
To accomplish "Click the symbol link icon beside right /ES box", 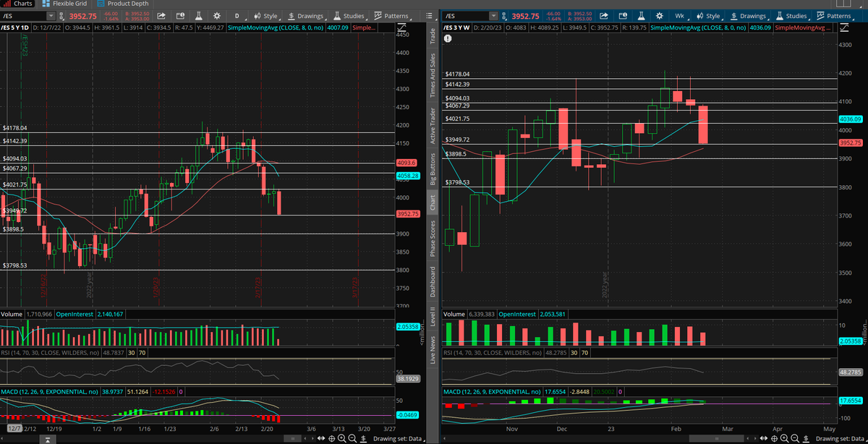I will pos(504,15).
